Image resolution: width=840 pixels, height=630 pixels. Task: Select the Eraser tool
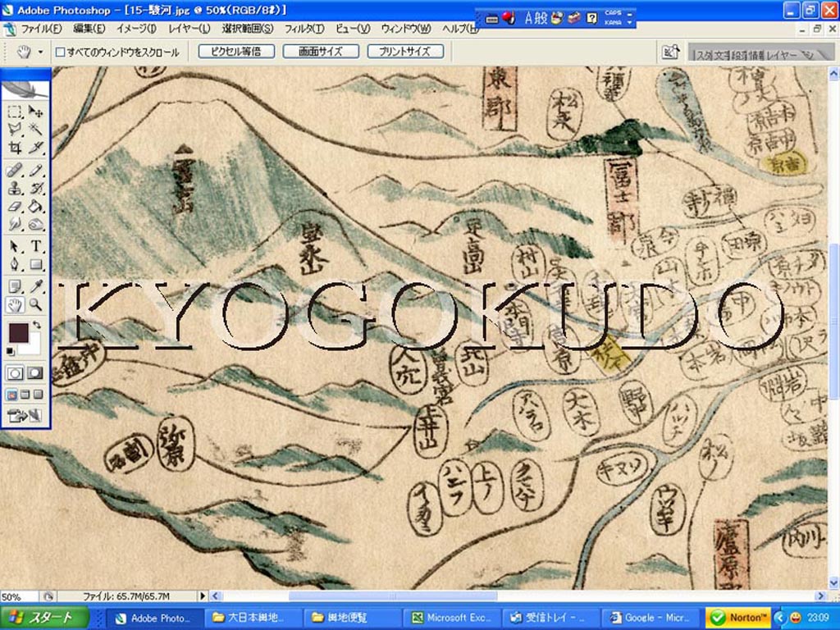click(15, 206)
